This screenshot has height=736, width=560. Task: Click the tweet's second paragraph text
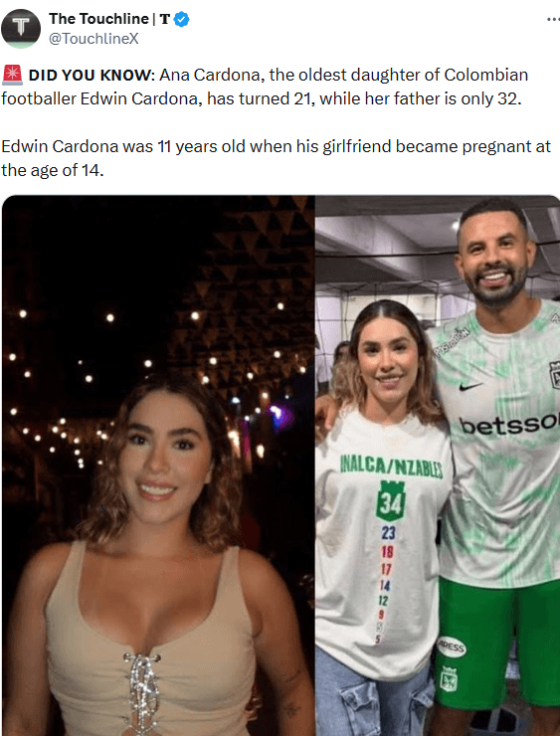coord(276,158)
